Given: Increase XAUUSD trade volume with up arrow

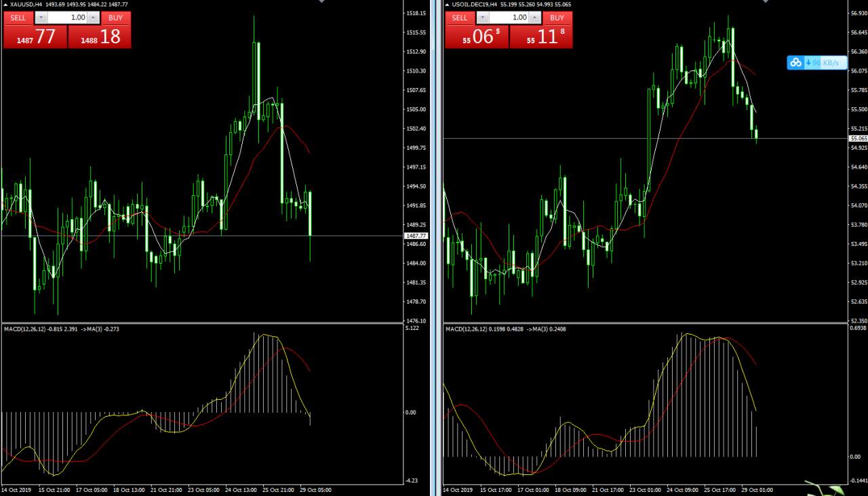Looking at the screenshot, I should 94,18.
